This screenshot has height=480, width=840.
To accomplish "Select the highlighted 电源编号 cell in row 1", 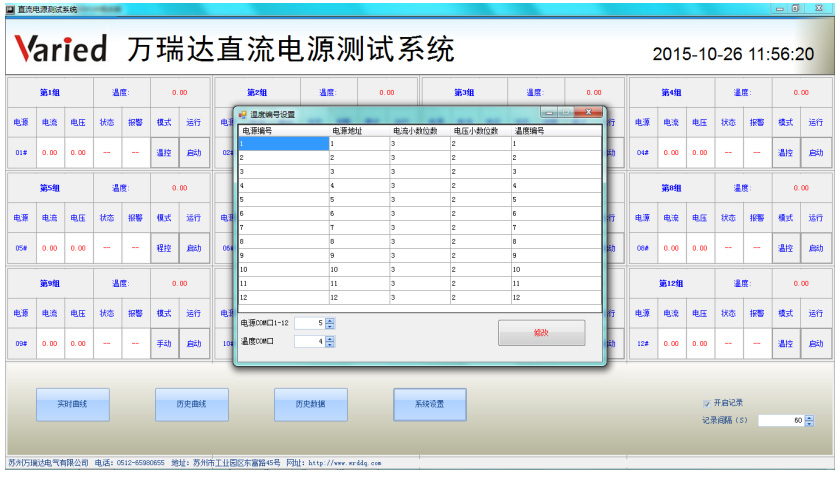I will click(283, 144).
